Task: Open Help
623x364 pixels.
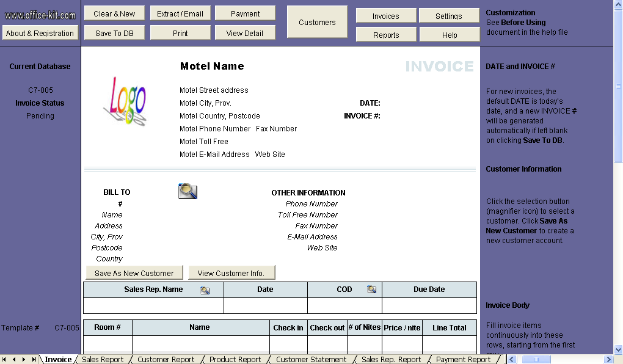Action: pos(450,35)
